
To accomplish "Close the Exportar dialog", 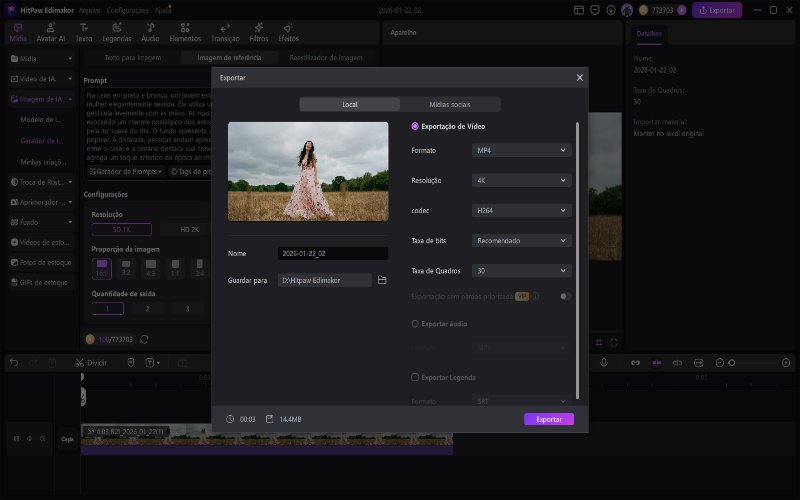I will click(579, 77).
